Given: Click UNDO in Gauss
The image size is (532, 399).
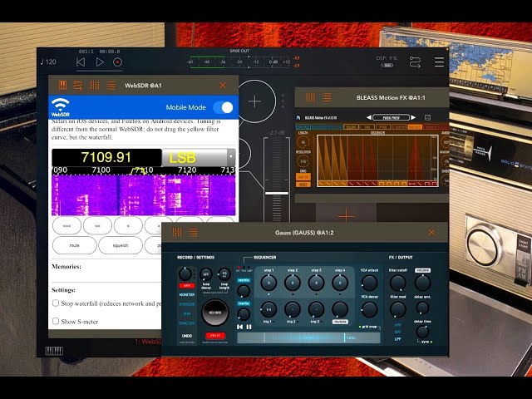Looking at the screenshot, I should coord(186,336).
